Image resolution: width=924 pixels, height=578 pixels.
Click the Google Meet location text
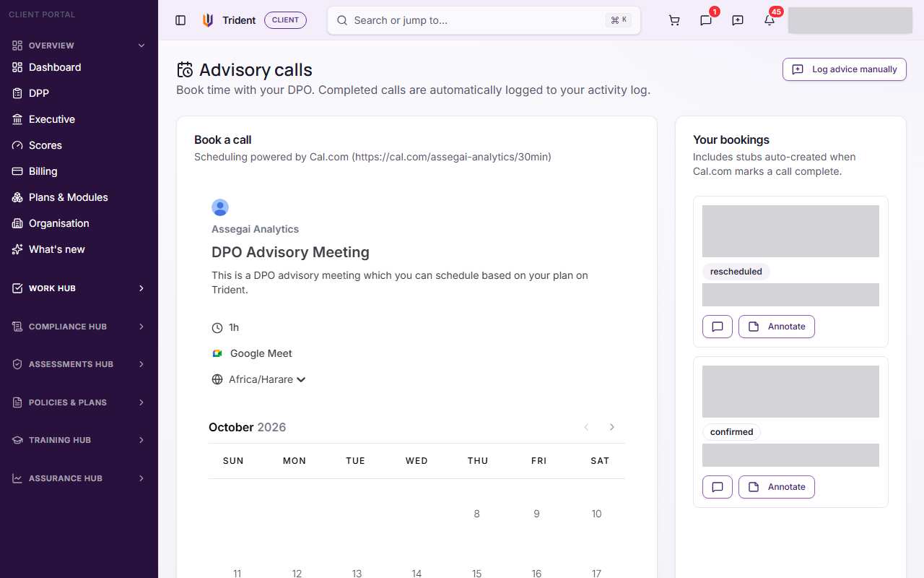(x=261, y=353)
